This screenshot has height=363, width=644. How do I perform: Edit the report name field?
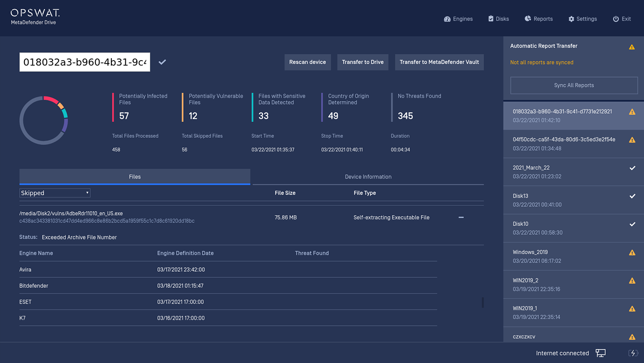(x=85, y=62)
